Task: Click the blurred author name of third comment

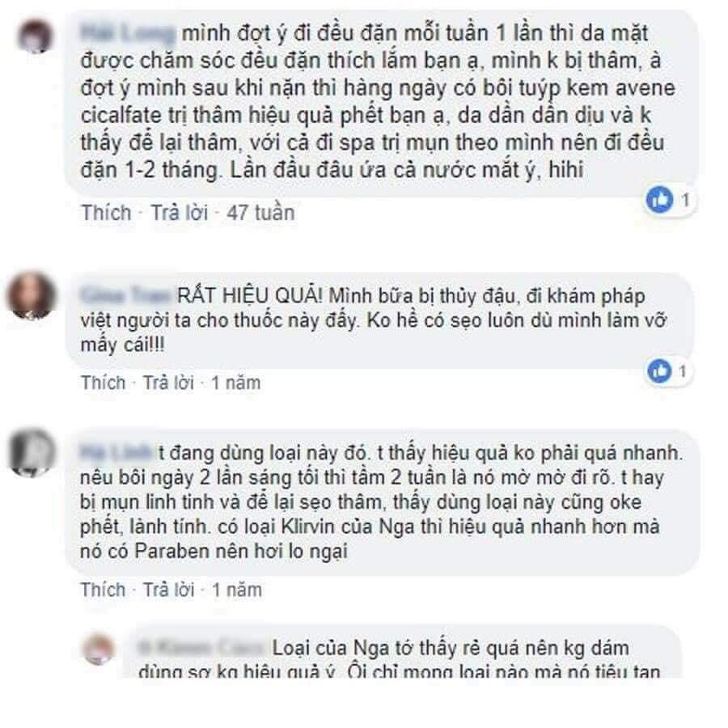Action: click(x=116, y=452)
